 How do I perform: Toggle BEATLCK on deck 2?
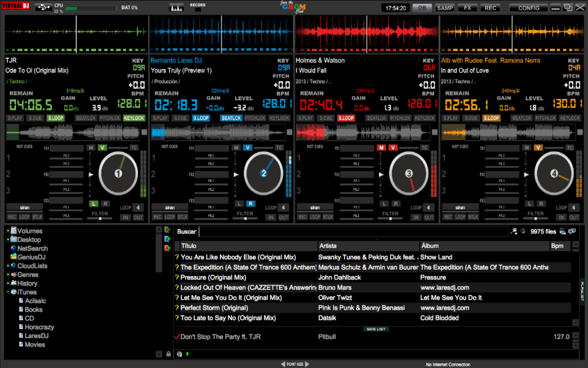[x=231, y=117]
